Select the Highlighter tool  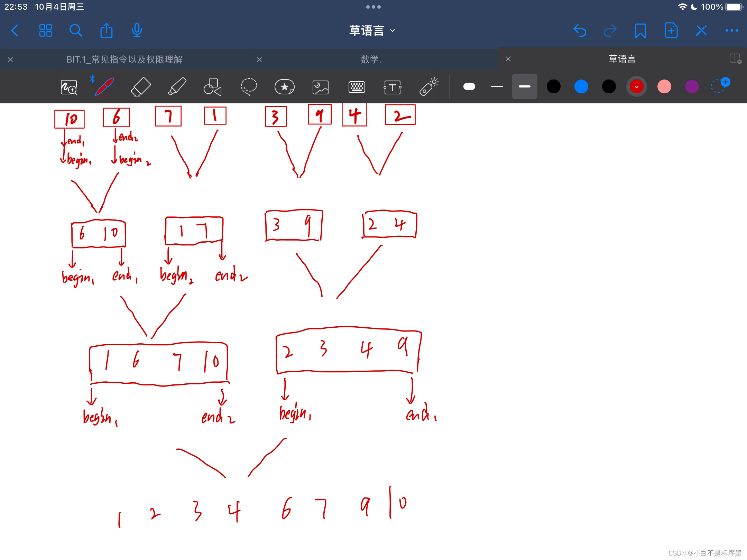pos(177,86)
